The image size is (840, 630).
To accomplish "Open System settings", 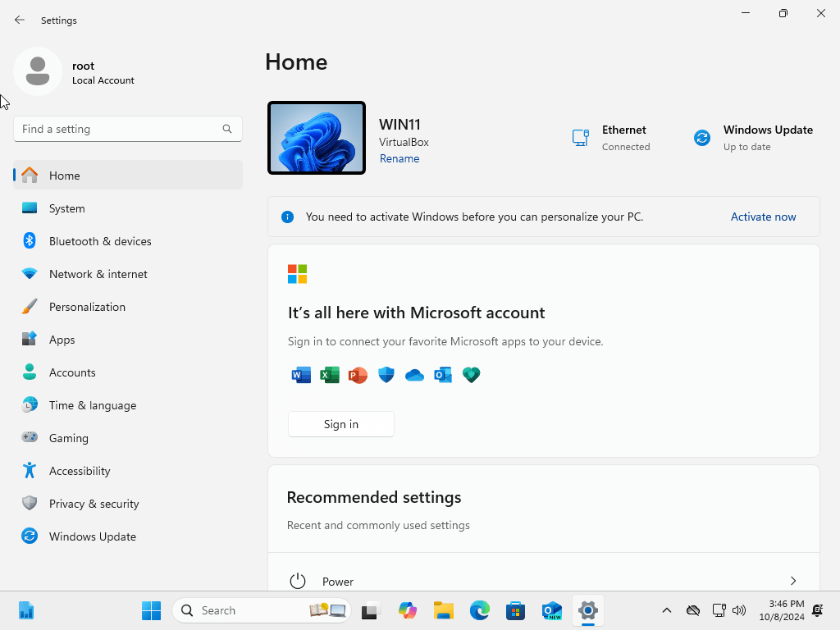I will tap(128, 208).
